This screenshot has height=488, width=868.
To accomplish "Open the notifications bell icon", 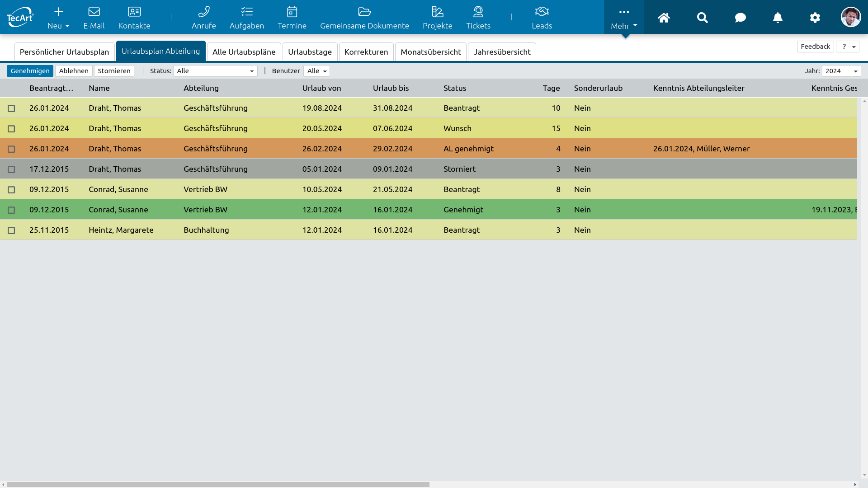I will (x=778, y=18).
